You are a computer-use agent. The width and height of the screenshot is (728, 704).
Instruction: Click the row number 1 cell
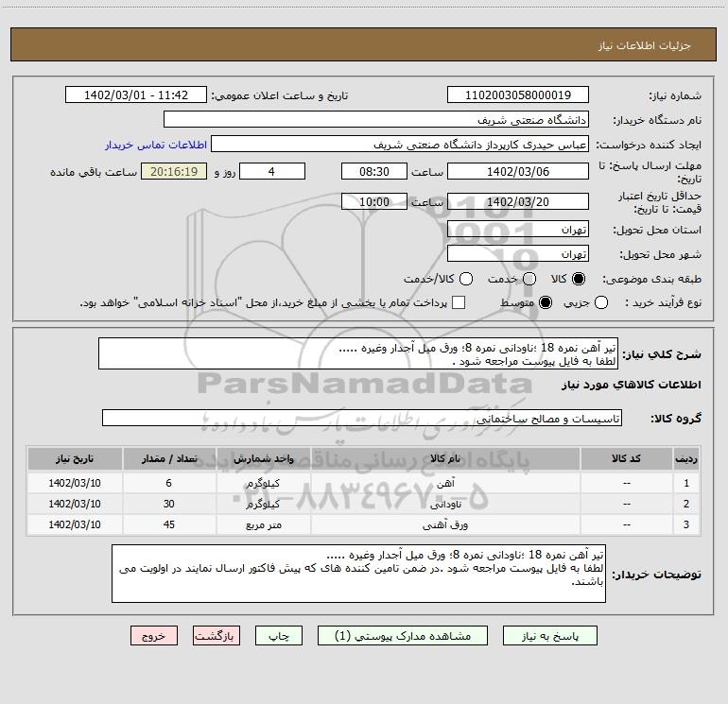[686, 483]
